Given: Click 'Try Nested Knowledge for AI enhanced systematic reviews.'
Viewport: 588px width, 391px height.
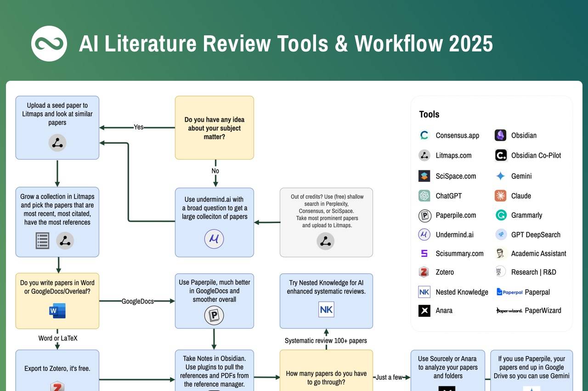Looking at the screenshot, I should pos(326,287).
